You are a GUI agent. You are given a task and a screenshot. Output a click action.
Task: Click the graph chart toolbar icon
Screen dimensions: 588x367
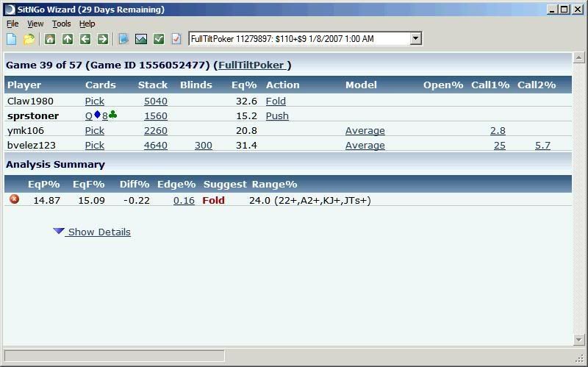[141, 39]
